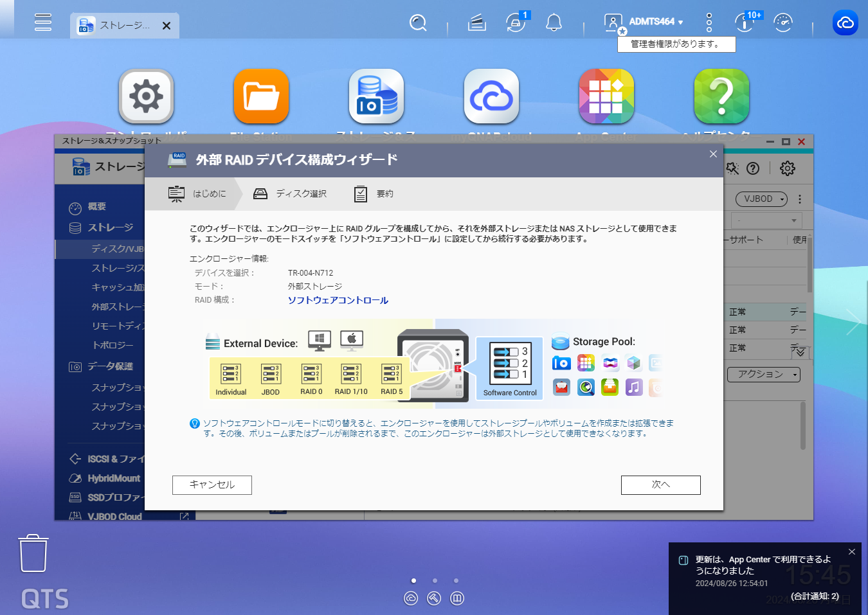Launch App Center colorful grid desktop icon
This screenshot has width=868, height=615.
click(606, 96)
